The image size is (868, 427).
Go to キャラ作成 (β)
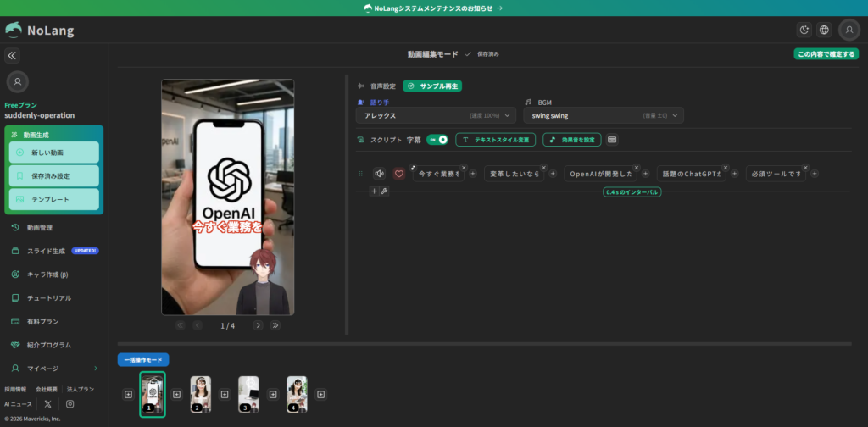pyautogui.click(x=47, y=274)
